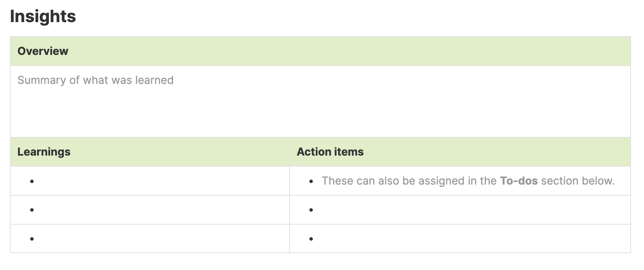Image resolution: width=644 pixels, height=270 pixels.
Task: Select the Action items header cell
Action: (x=460, y=152)
